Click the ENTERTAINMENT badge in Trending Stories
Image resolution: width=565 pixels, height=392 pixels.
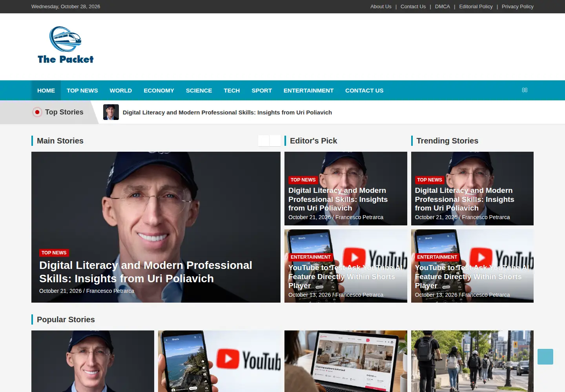pos(437,257)
